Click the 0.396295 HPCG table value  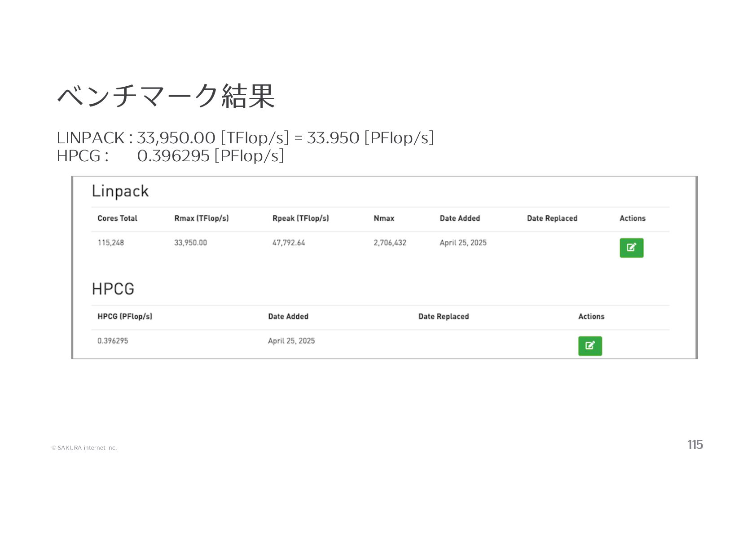click(x=113, y=341)
